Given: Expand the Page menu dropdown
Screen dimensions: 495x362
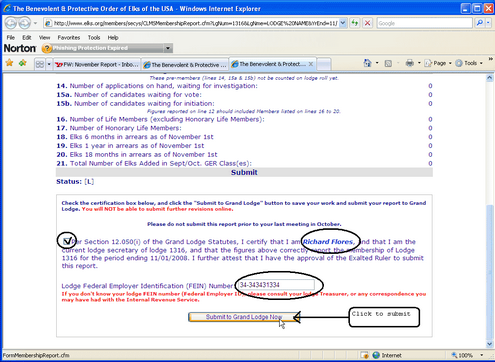Looking at the screenshot, I should coord(450,63).
